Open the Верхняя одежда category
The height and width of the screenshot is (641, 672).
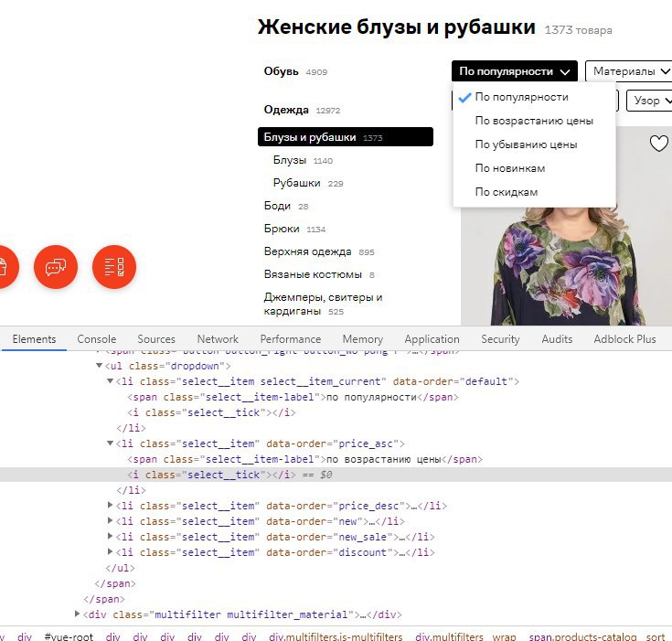(x=308, y=251)
